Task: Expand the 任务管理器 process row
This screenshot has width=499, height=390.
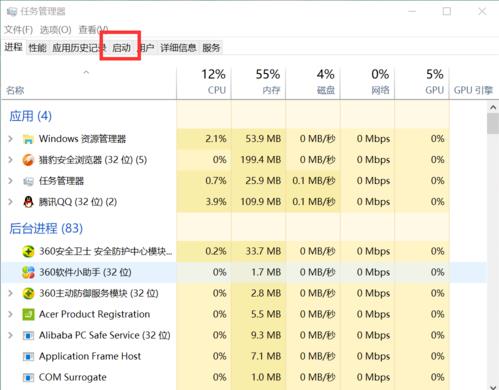Action: click(11, 181)
